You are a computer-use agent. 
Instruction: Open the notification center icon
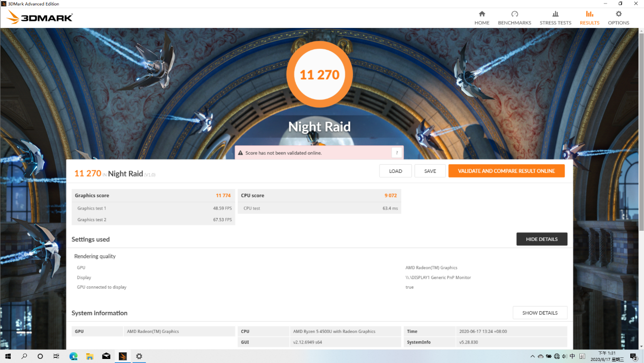coord(634,356)
